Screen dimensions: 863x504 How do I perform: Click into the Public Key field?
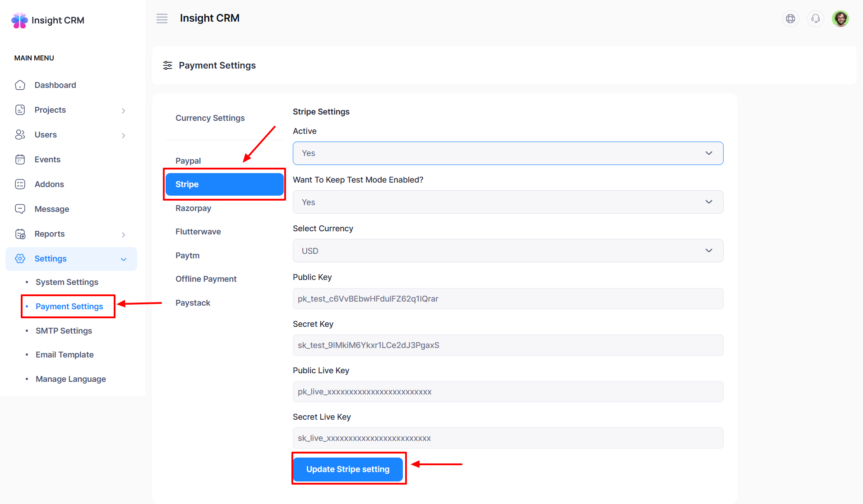(508, 299)
